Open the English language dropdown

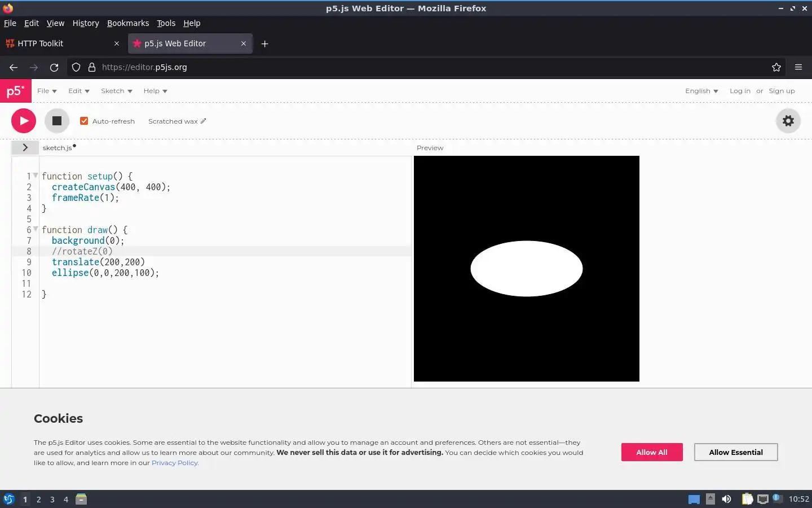(x=701, y=91)
